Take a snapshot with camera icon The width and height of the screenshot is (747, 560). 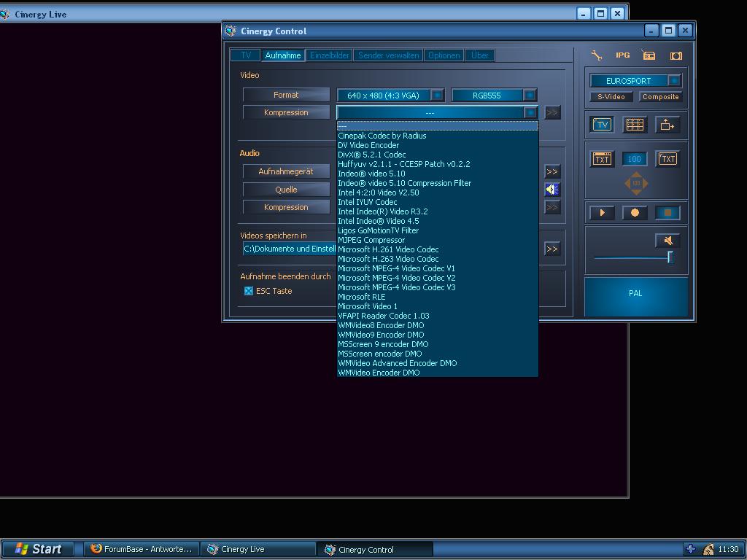[676, 55]
